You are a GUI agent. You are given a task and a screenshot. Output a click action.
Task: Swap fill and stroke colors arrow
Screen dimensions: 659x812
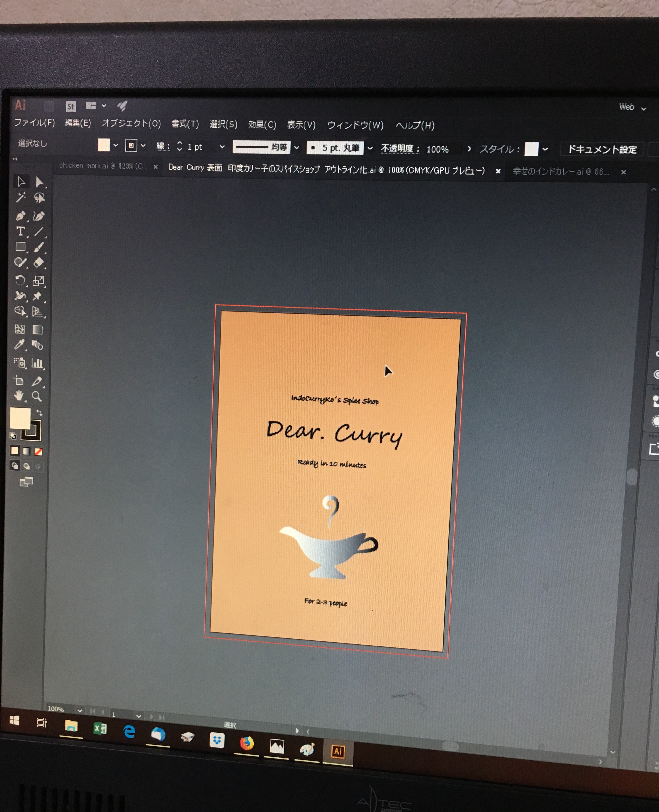(39, 412)
